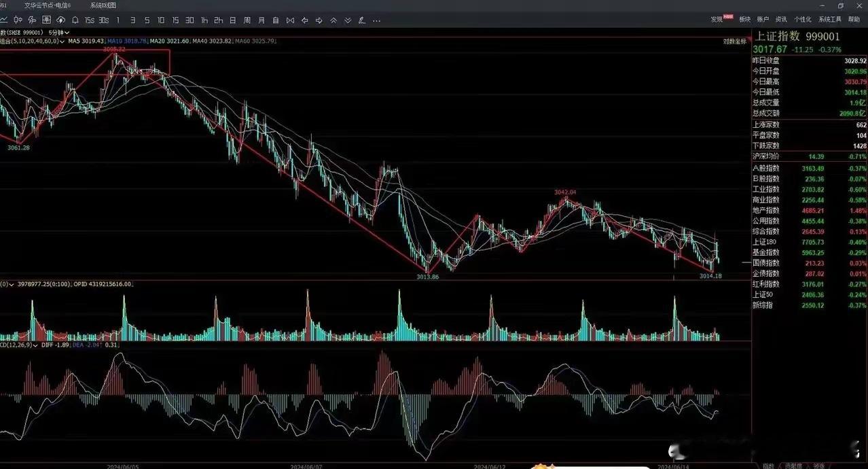The width and height of the screenshot is (868, 469).
Task: Click the 下跌家数 1428 row
Action: 810,145
